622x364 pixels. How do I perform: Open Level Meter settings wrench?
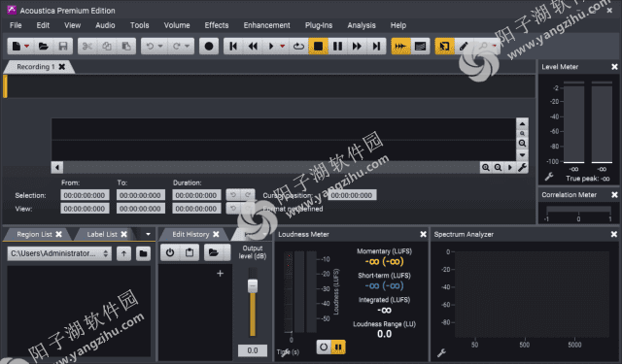point(549,177)
